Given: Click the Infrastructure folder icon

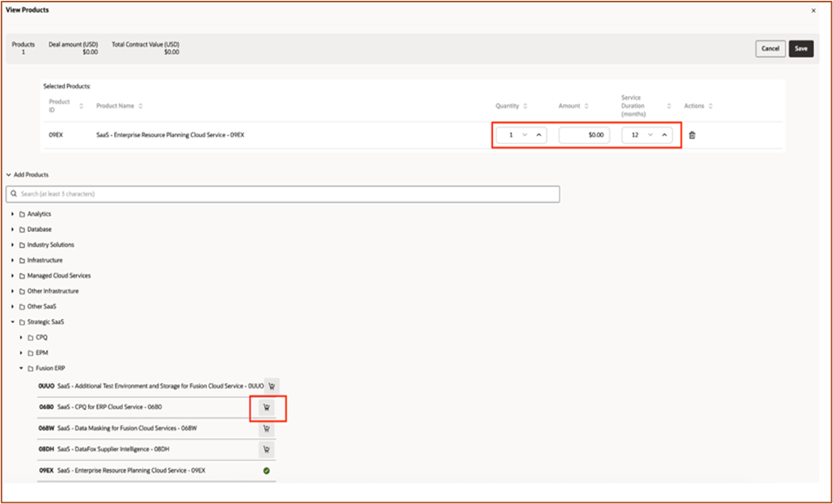Looking at the screenshot, I should (x=22, y=260).
